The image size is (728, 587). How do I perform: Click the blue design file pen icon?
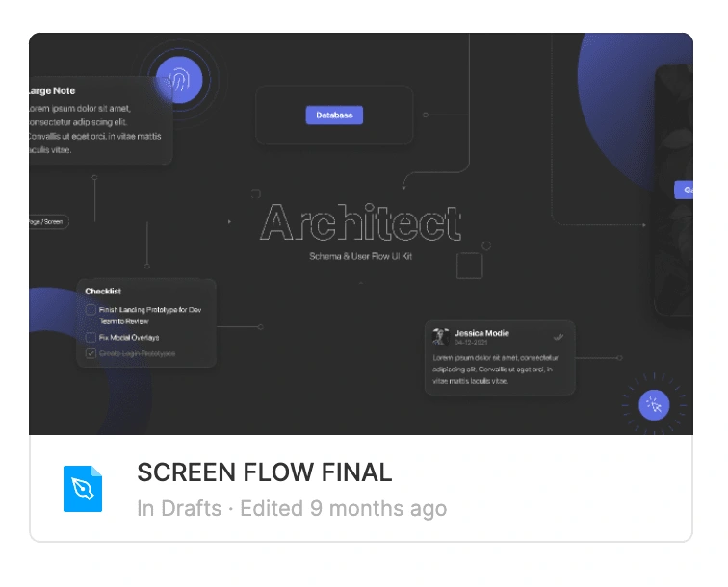pyautogui.click(x=83, y=489)
